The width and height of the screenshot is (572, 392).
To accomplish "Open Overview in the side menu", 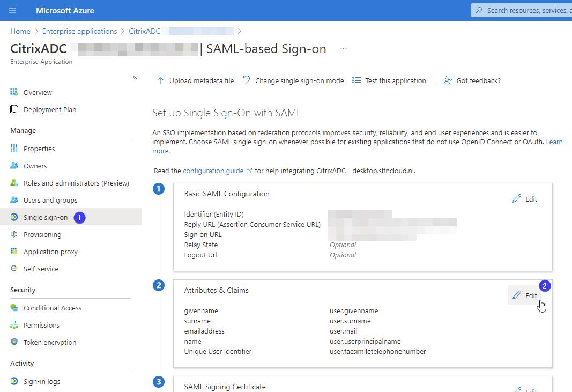I will [x=38, y=92].
